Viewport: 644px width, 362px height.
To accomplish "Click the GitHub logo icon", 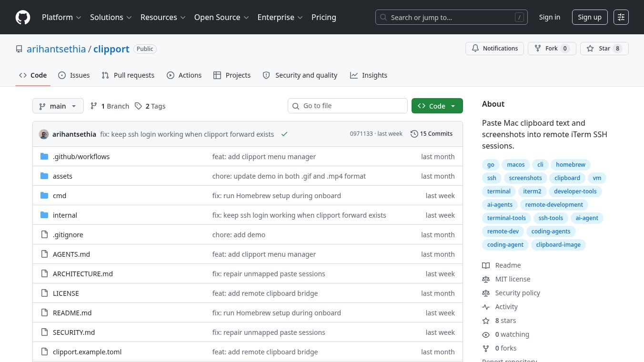I will click(x=23, y=17).
